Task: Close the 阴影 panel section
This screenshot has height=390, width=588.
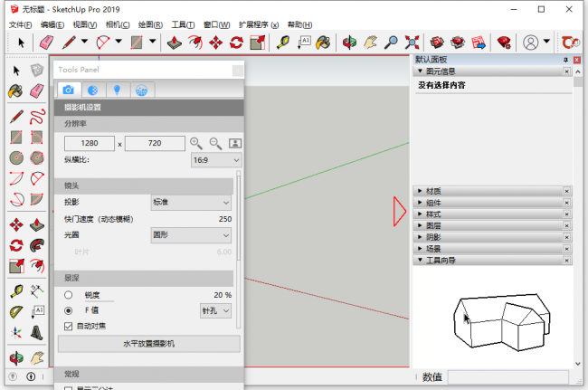Action: [x=567, y=237]
